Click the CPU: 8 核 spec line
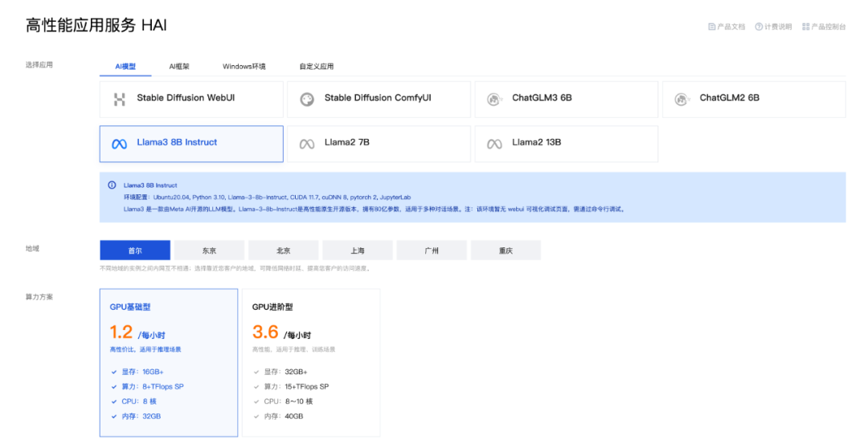The width and height of the screenshot is (868, 448). 134,401
